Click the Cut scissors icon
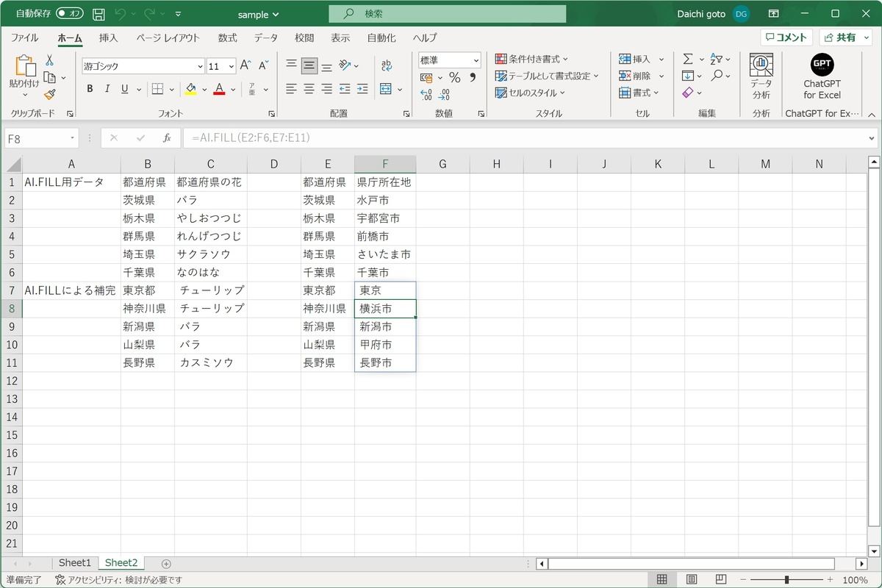This screenshot has width=882, height=588. click(x=49, y=60)
